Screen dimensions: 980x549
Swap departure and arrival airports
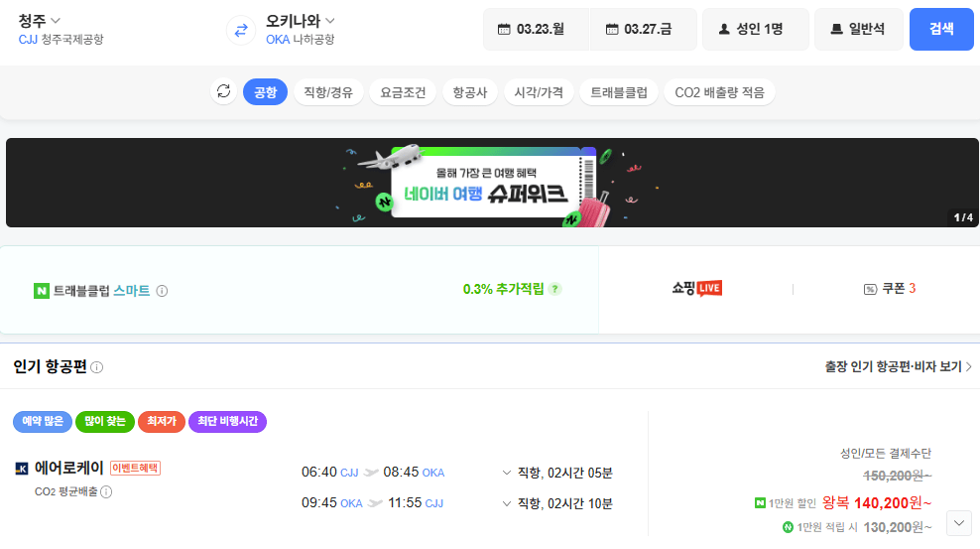point(241,30)
